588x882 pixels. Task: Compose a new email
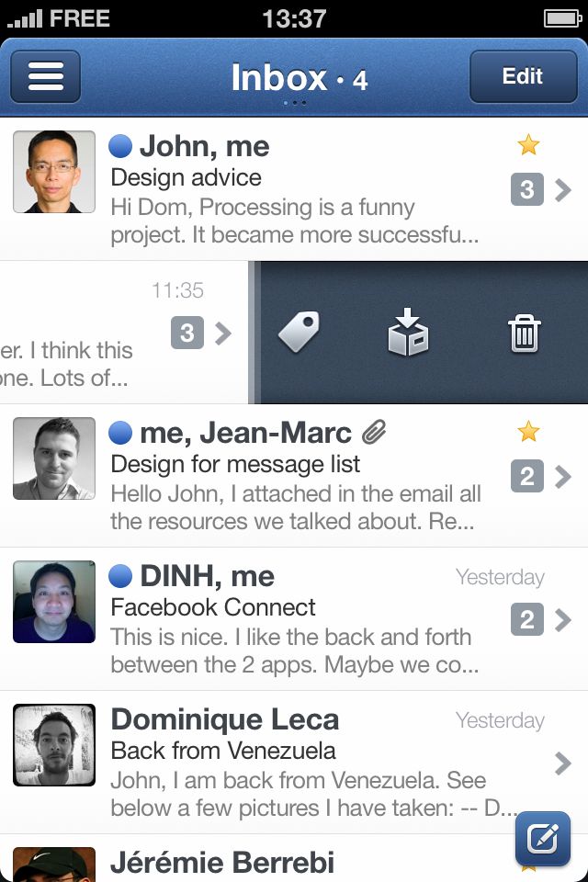[x=542, y=839]
